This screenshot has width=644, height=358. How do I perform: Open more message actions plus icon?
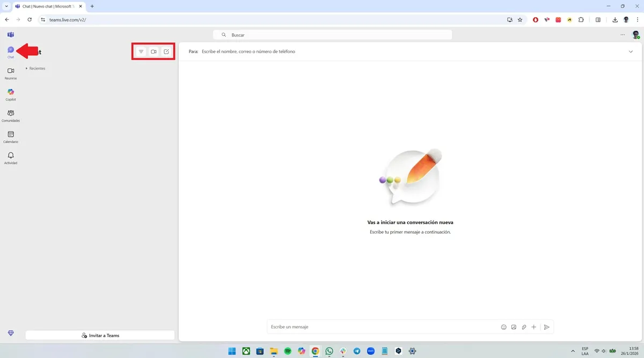(533, 327)
